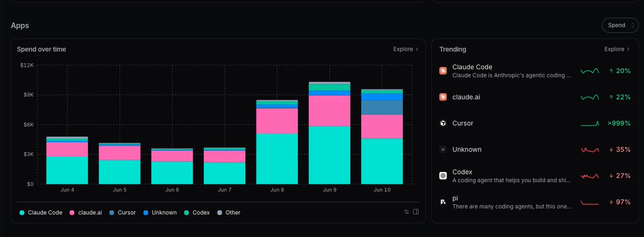Select the pi trending row title
Image resolution: width=644 pixels, height=237 pixels.
click(456, 198)
